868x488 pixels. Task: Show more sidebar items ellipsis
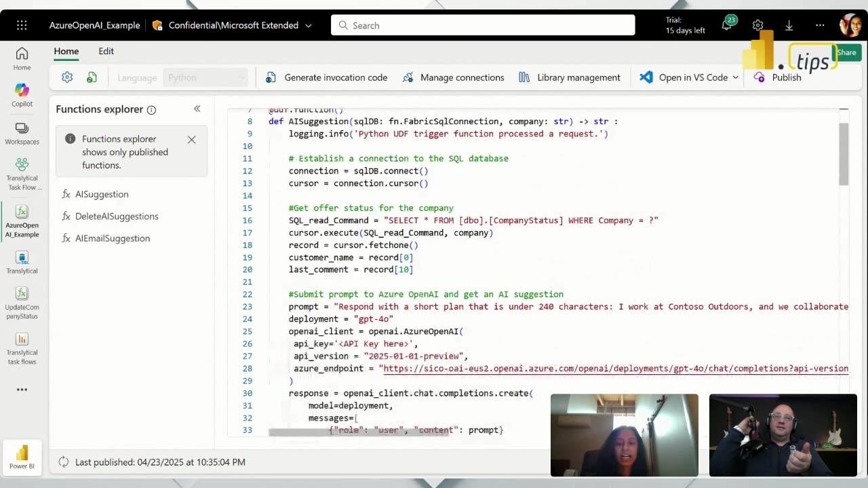[x=22, y=390]
